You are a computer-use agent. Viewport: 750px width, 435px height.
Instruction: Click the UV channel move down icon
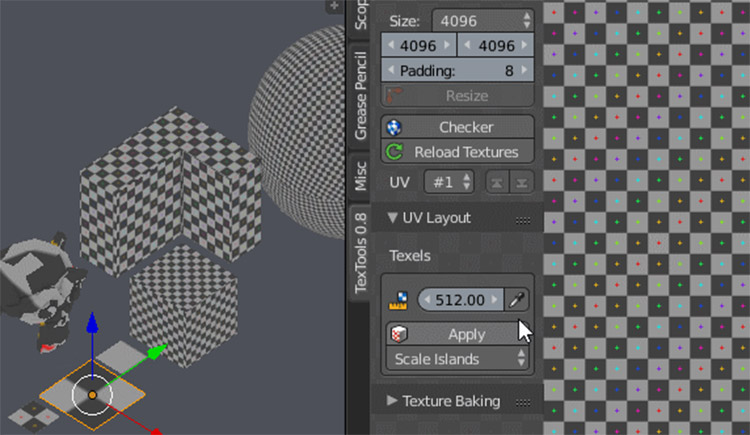pos(521,183)
